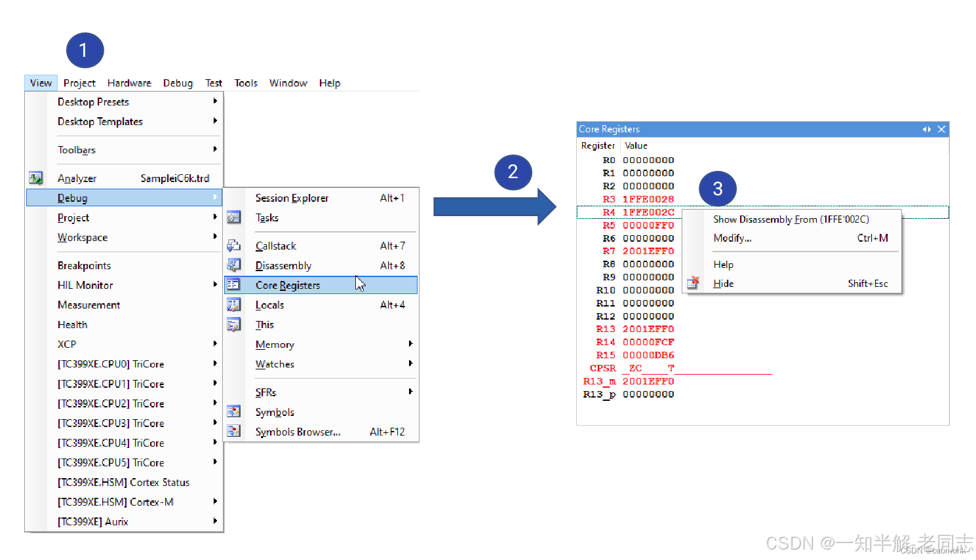Toggle the Core Registers panel pin arrows
The height and width of the screenshot is (560, 976).
[x=927, y=129]
